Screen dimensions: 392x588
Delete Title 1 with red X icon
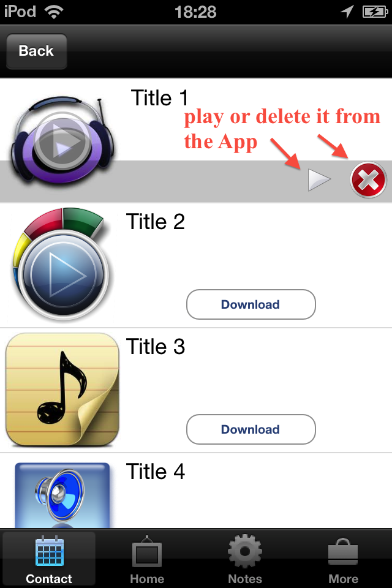click(x=368, y=180)
